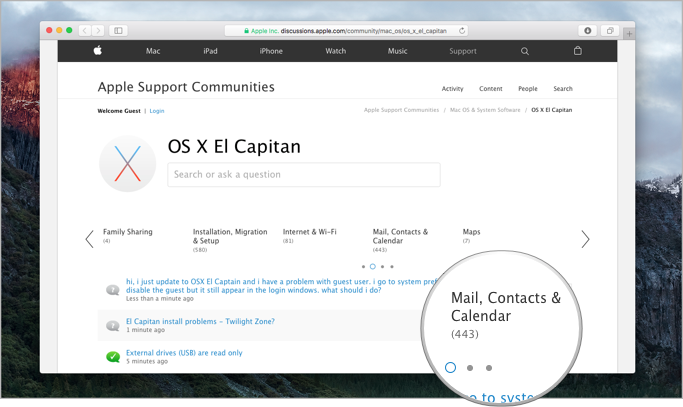Select the Activity tab
The height and width of the screenshot is (407, 683).
tap(453, 88)
